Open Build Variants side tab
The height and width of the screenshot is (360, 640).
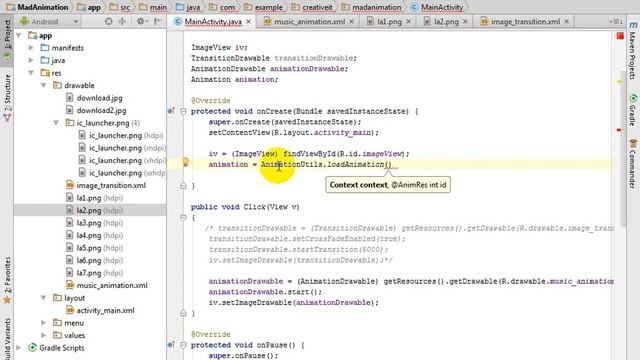7,339
